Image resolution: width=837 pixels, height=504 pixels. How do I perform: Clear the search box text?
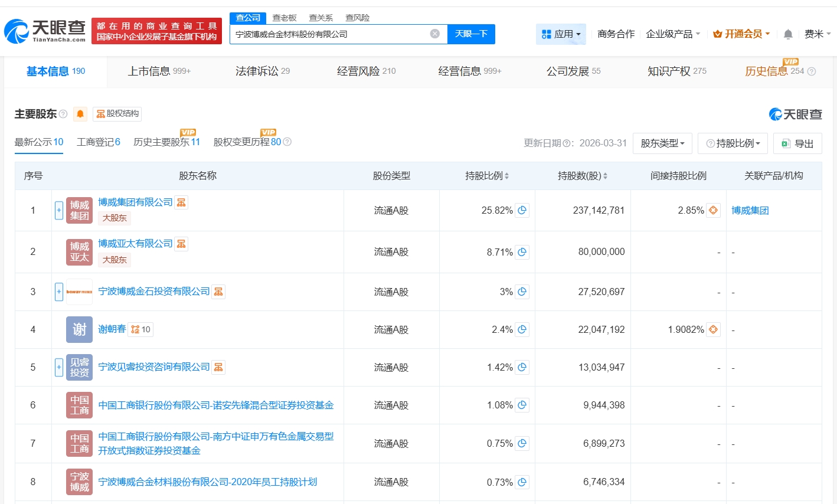click(x=435, y=34)
